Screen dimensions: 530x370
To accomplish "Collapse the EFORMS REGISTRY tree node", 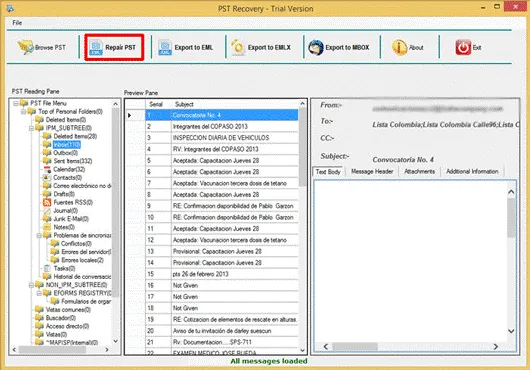I will tap(39, 293).
